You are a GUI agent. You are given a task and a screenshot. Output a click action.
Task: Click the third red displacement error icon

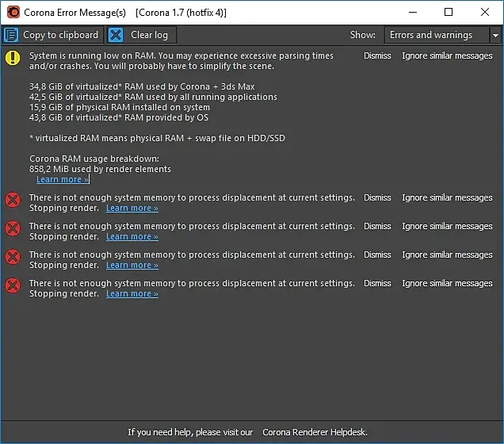13,257
